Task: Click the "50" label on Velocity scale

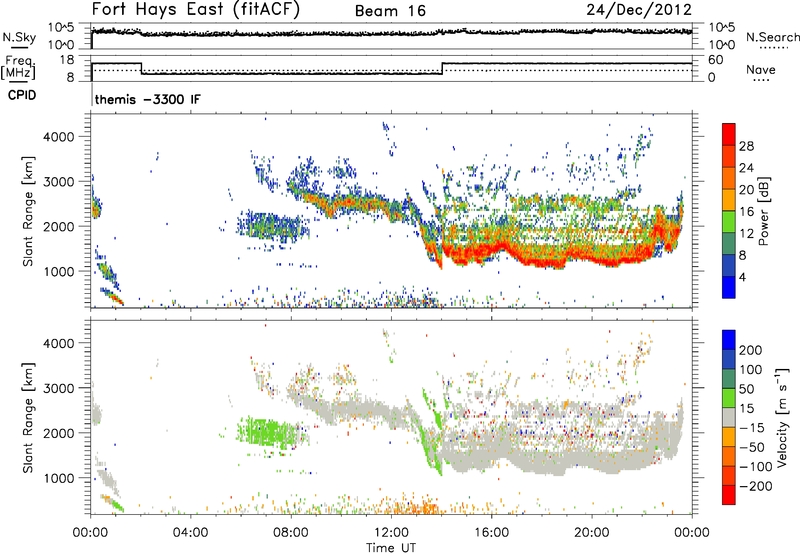Action: pos(747,389)
